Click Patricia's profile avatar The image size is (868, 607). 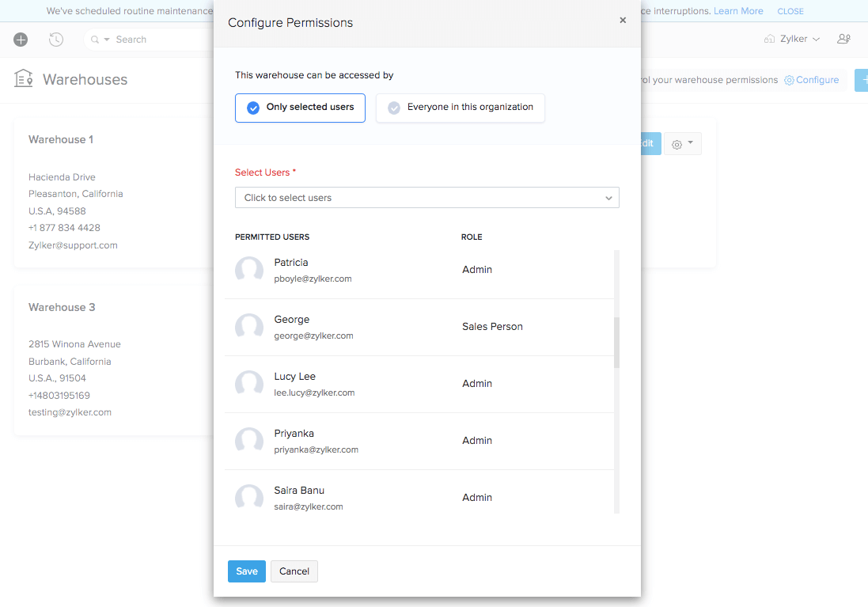pos(249,270)
